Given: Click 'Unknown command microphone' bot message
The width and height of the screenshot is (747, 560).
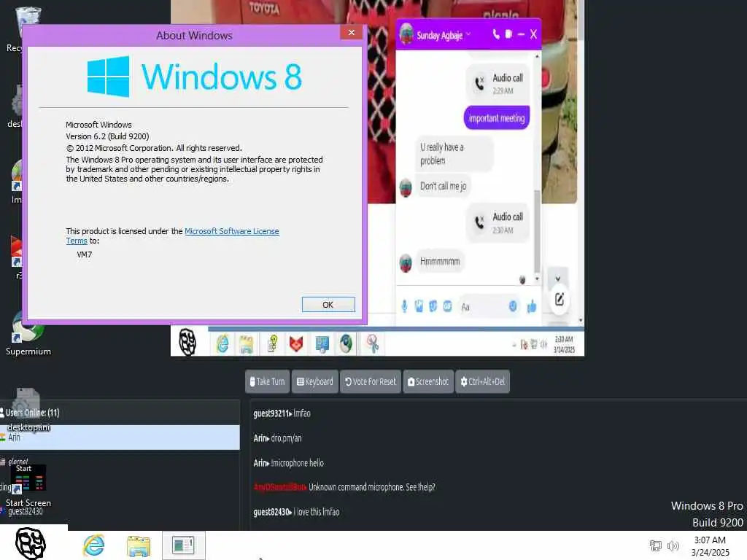Looking at the screenshot, I should click(x=344, y=487).
